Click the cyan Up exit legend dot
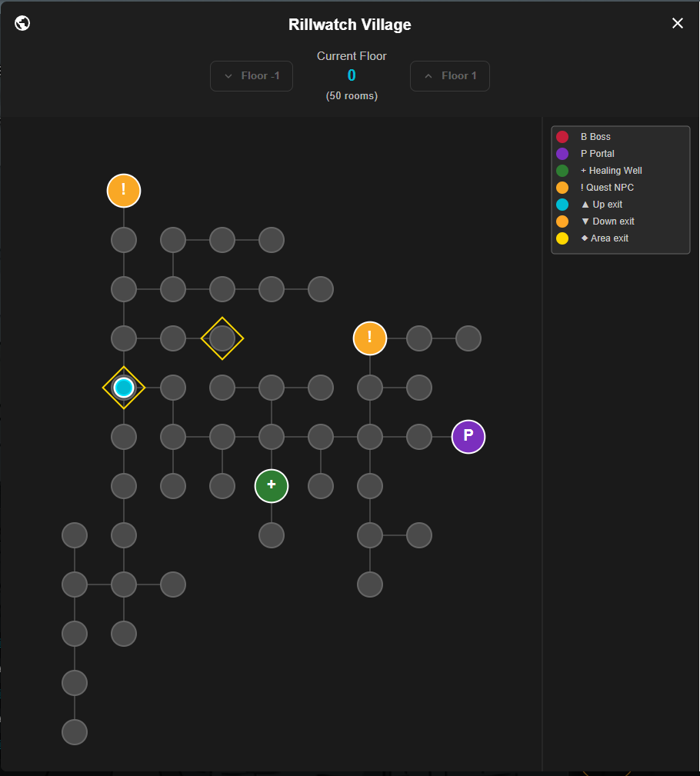 [x=562, y=205]
